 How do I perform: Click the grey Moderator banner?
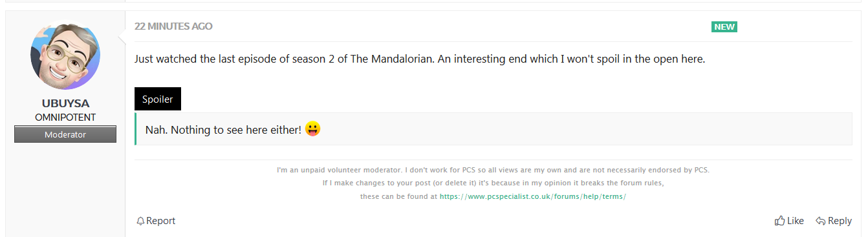[65, 134]
